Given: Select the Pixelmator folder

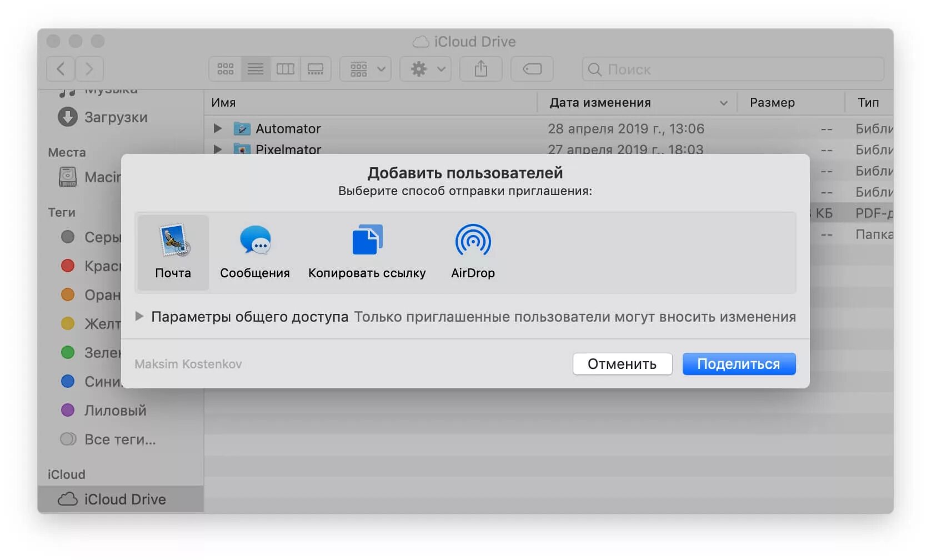Looking at the screenshot, I should (288, 149).
